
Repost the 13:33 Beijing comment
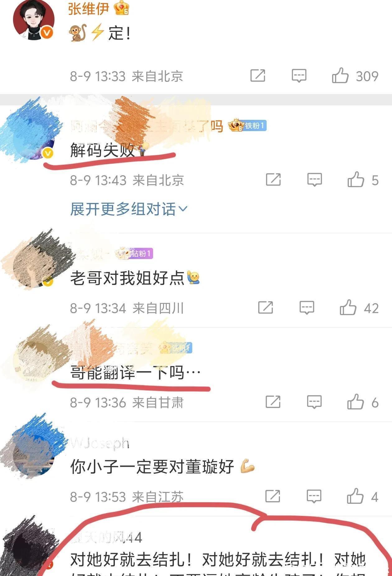coord(258,76)
